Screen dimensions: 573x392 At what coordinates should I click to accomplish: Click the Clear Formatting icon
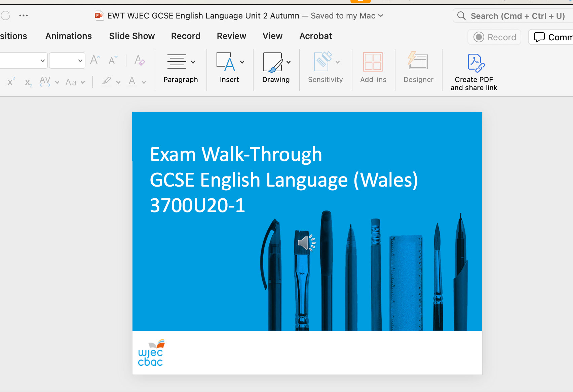[x=139, y=60]
